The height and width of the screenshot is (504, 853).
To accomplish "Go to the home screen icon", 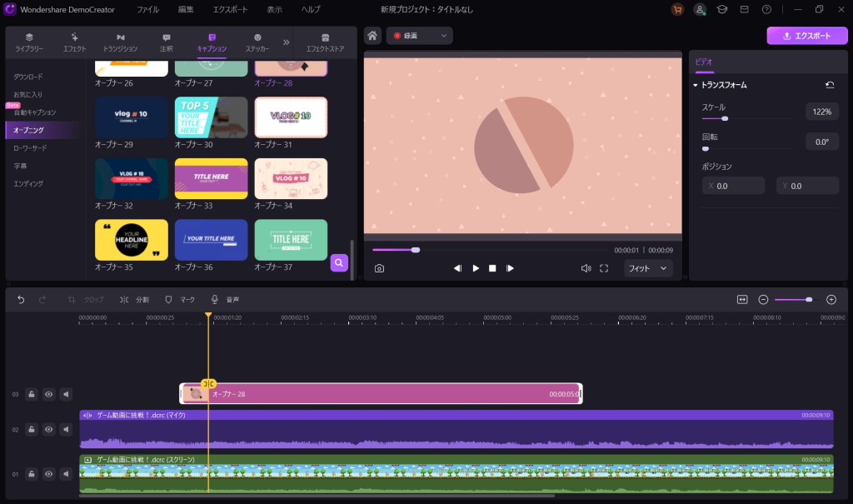I will [372, 36].
